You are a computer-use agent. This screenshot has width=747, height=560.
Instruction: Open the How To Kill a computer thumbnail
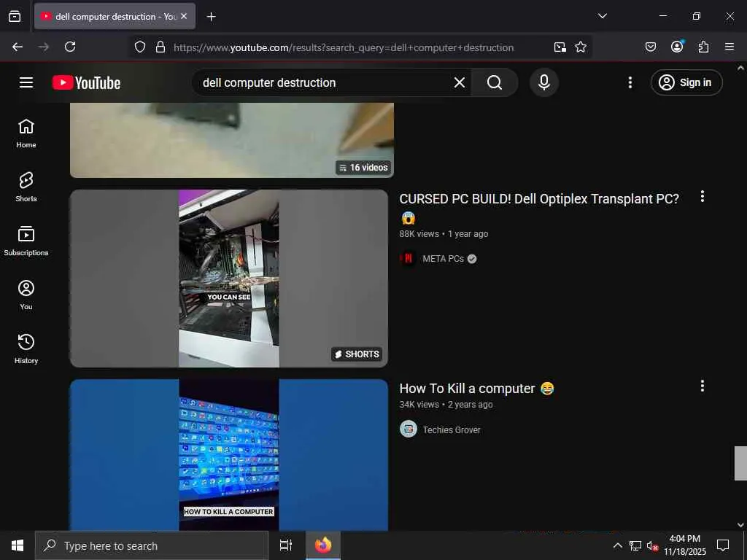[229, 455]
